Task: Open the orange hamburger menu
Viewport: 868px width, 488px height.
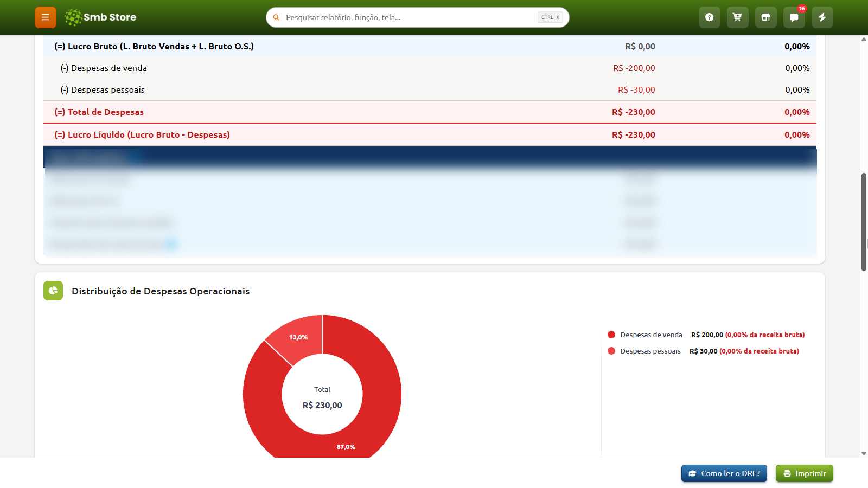Action: (x=46, y=17)
